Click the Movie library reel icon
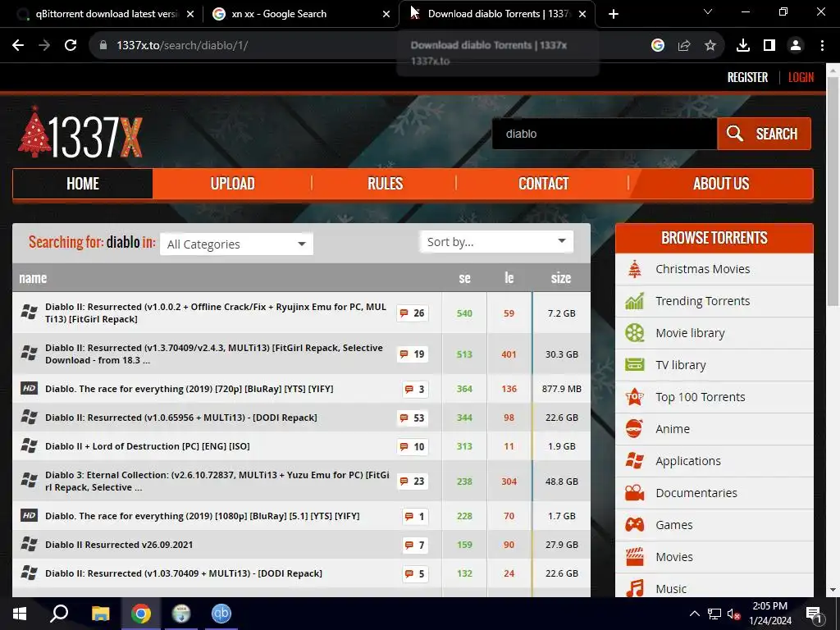Screen dimensions: 840x630 (635, 333)
